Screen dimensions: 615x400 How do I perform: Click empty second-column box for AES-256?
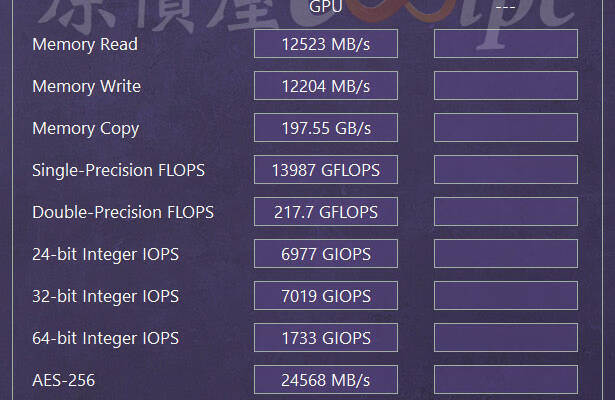[x=506, y=379]
